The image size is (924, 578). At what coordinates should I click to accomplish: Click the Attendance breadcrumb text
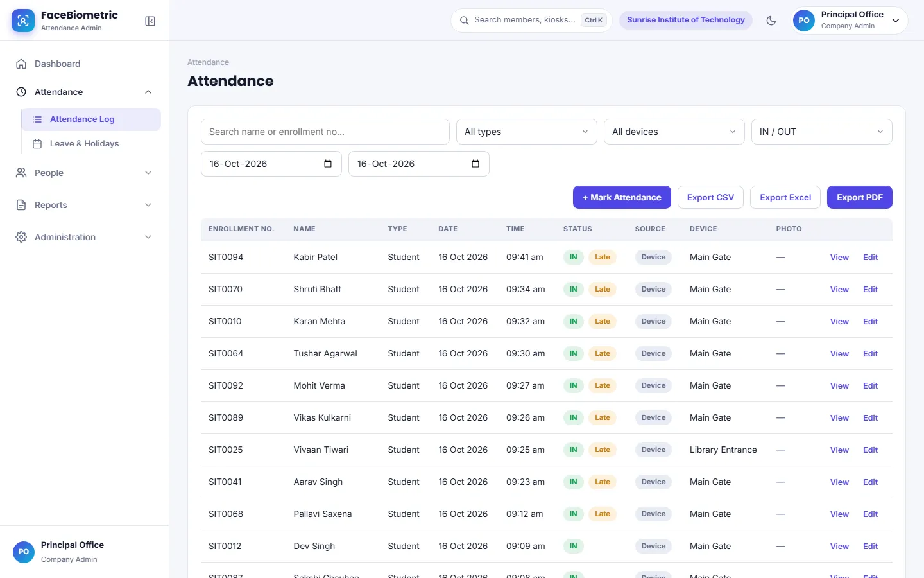(208, 62)
